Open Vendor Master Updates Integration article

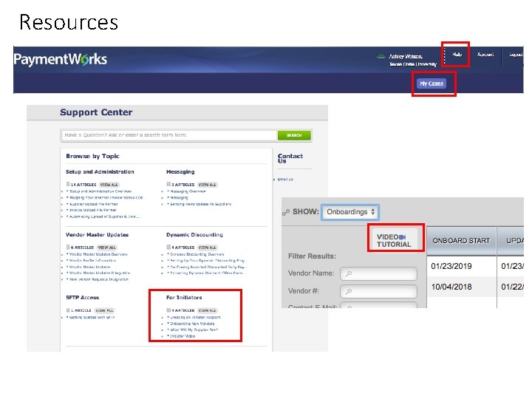click(100, 273)
